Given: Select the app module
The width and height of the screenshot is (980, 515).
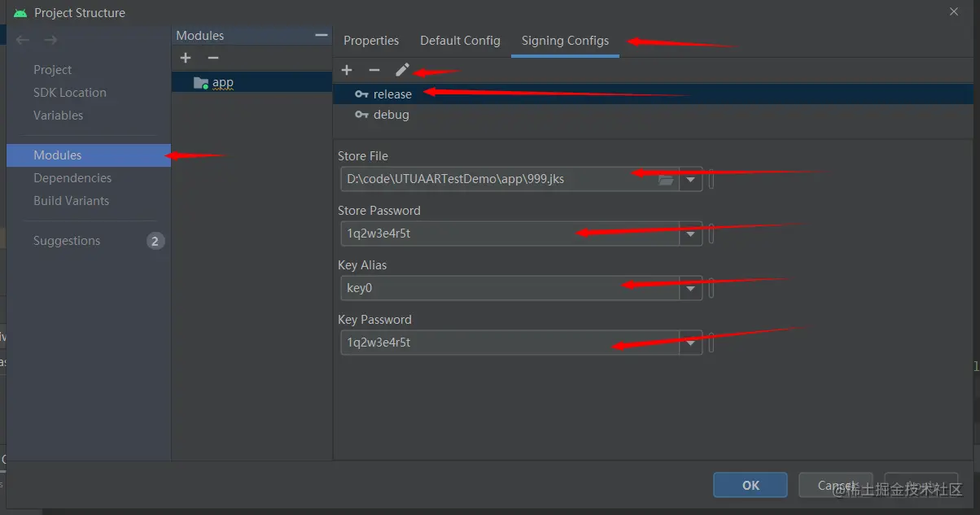Looking at the screenshot, I should pyautogui.click(x=252, y=83).
